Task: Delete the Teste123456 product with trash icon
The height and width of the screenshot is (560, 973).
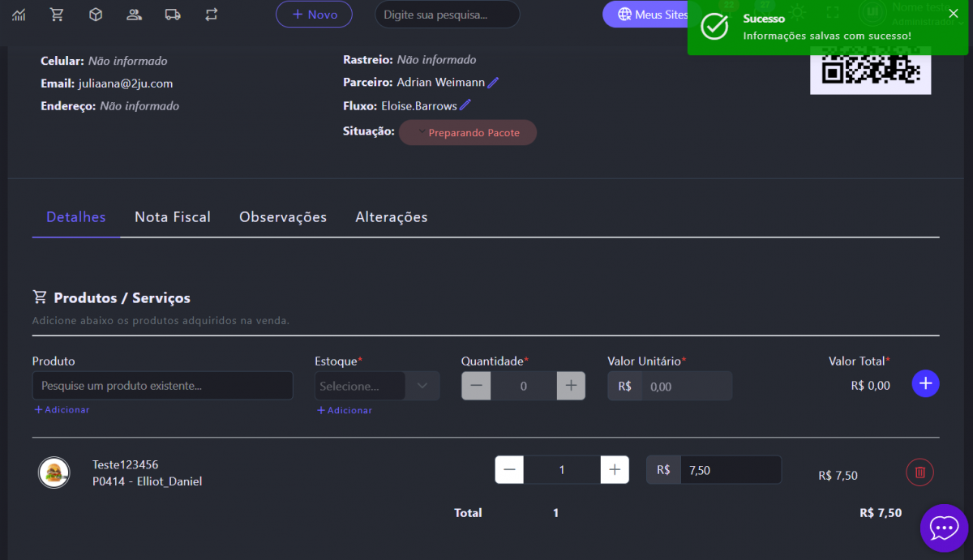Action: (x=919, y=472)
